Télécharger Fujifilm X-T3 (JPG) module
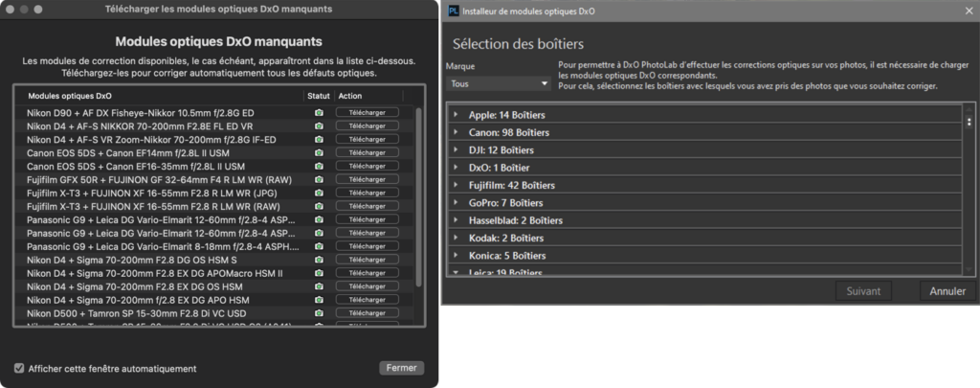Screen dimensions: 980x388 coord(367,193)
